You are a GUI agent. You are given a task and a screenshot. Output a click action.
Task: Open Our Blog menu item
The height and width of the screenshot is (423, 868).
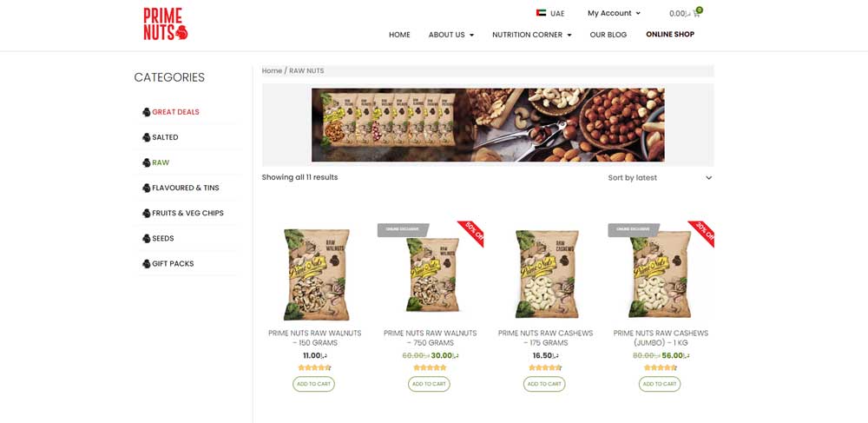(x=608, y=35)
